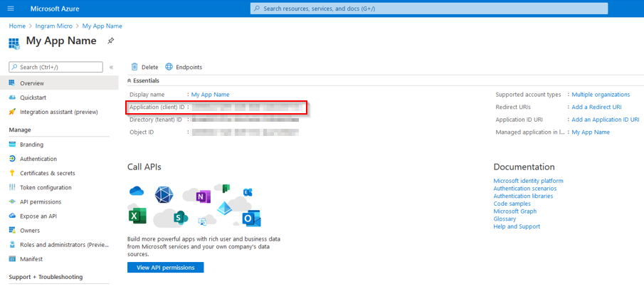
Task: Click the Branding icon
Action: (x=12, y=144)
